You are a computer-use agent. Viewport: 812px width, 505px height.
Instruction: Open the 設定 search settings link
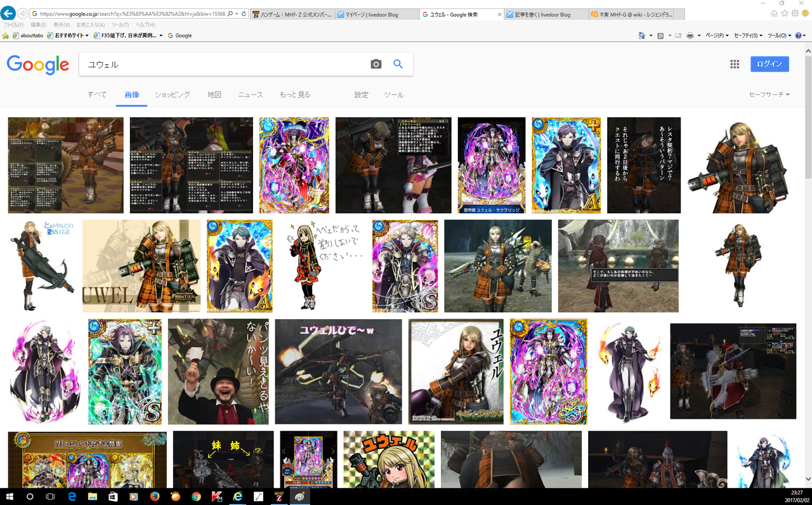click(x=362, y=95)
